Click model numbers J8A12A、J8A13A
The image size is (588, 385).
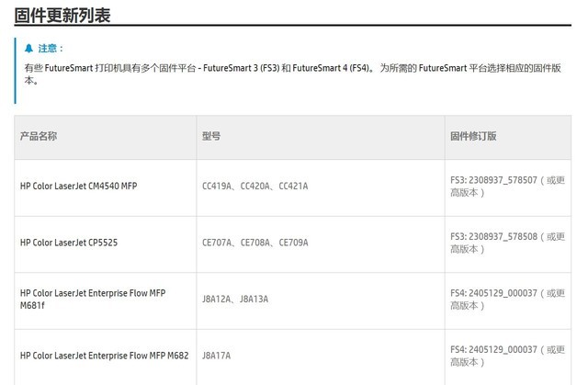coord(235,300)
